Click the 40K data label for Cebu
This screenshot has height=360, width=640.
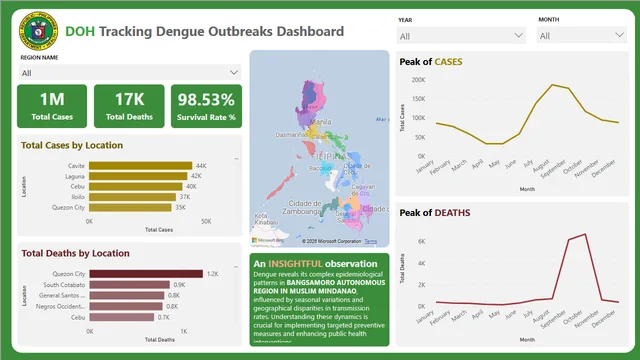click(x=191, y=187)
